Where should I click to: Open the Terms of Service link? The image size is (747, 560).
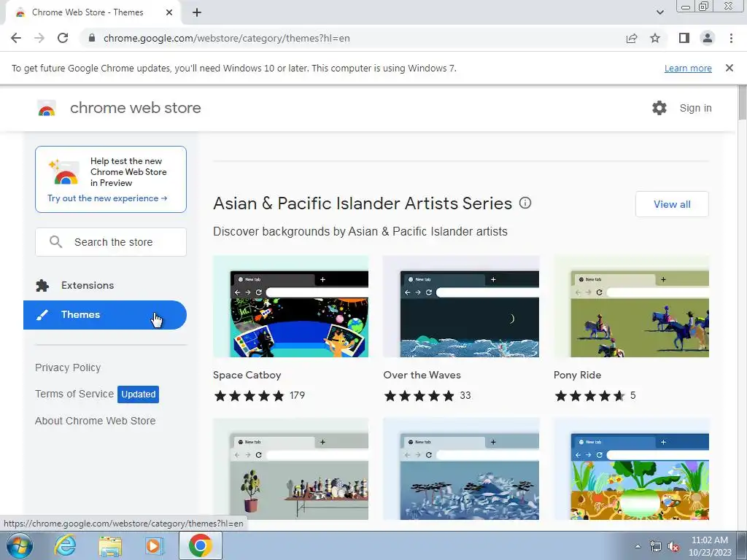(74, 394)
